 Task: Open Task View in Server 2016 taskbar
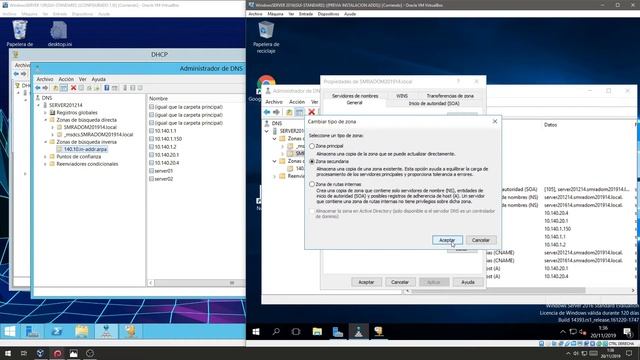(x=296, y=331)
